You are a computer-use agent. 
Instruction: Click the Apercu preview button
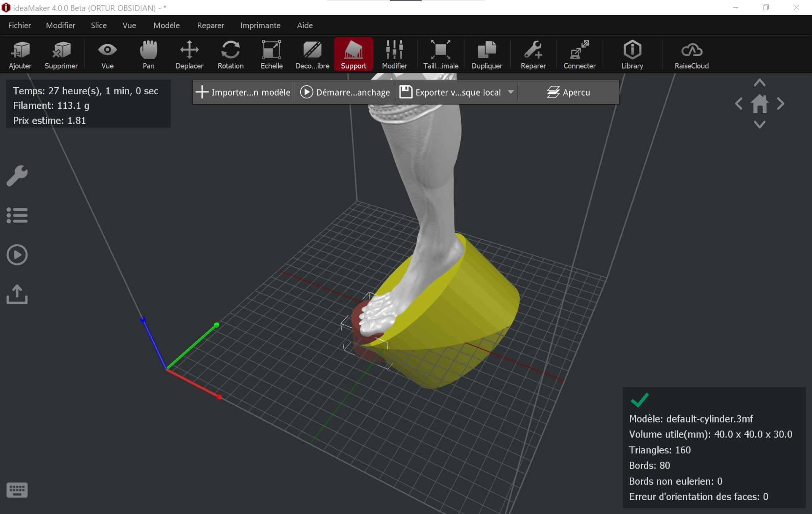click(568, 92)
